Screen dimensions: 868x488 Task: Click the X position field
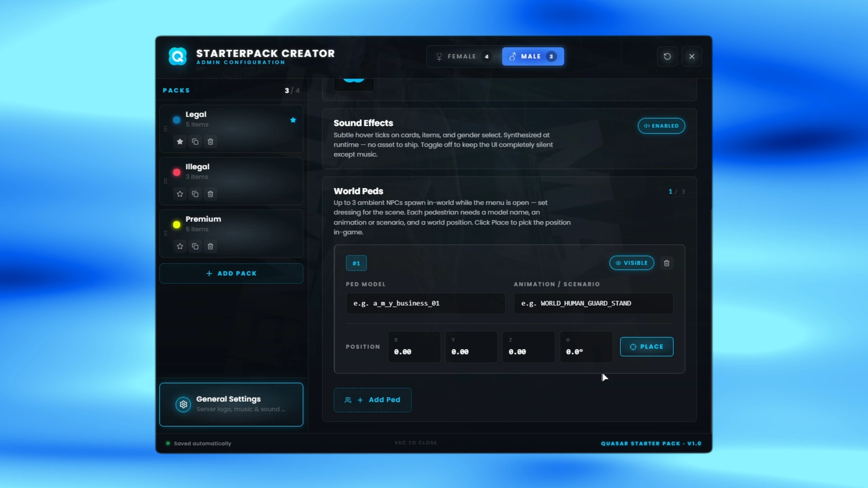(414, 347)
